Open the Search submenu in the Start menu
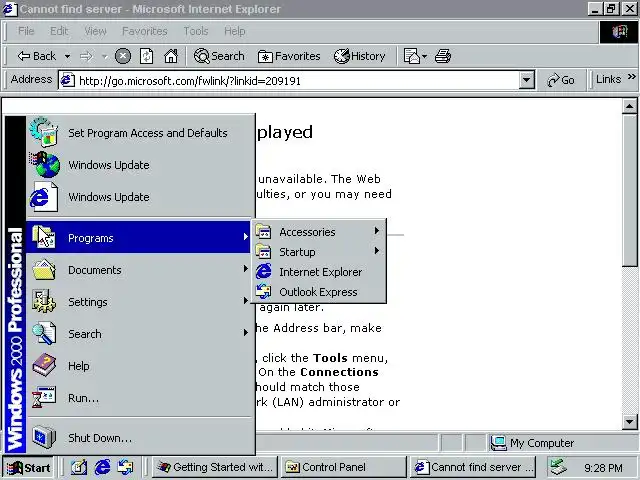Image resolution: width=640 pixels, height=480 pixels. pyautogui.click(x=139, y=334)
